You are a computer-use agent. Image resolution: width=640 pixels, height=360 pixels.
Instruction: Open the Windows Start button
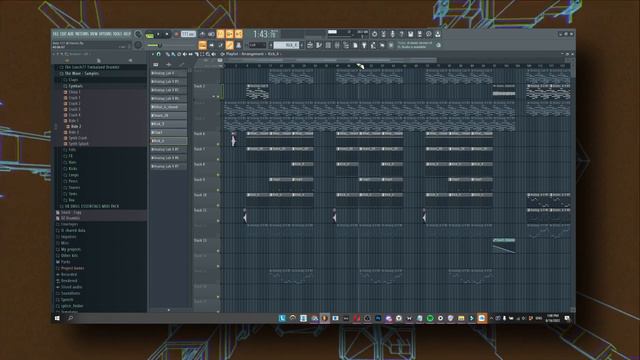click(x=57, y=318)
